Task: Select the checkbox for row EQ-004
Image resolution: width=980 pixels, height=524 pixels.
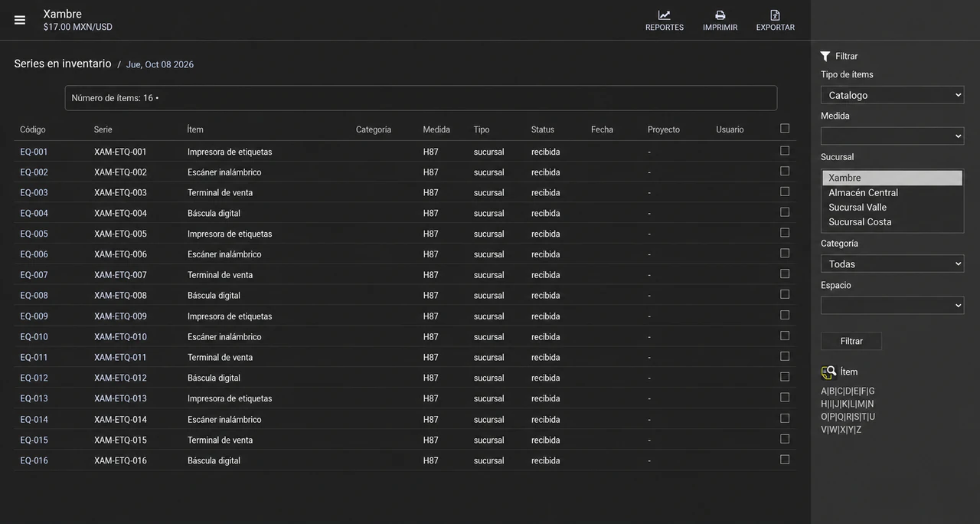Action: click(785, 212)
